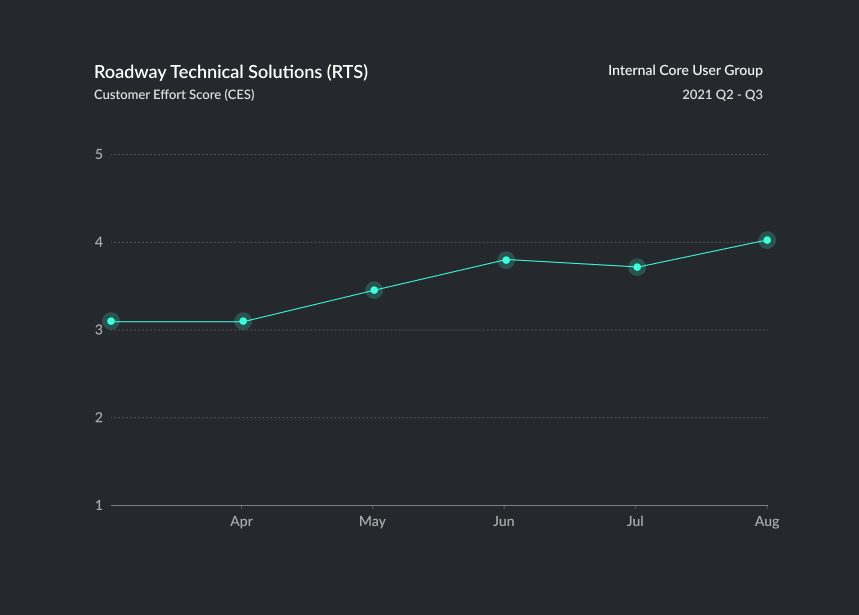Click the y-axis label 5

click(x=99, y=155)
